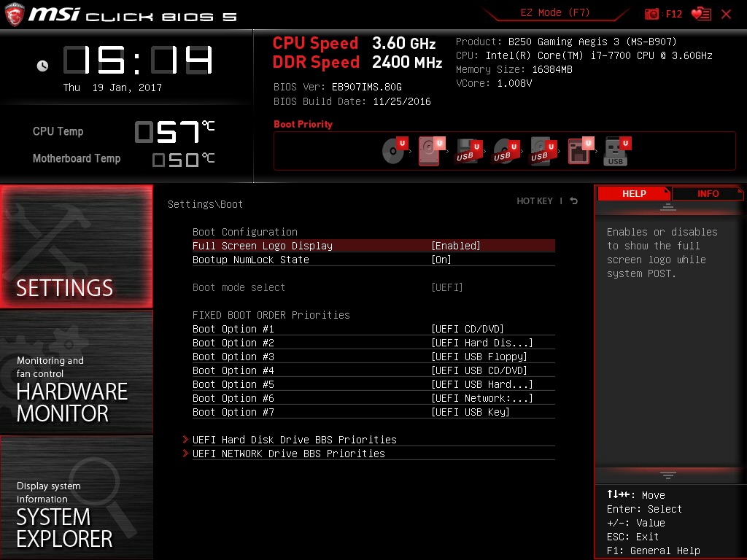The width and height of the screenshot is (747, 560).
Task: Click the MSI dragon shield logo
Action: click(x=14, y=15)
